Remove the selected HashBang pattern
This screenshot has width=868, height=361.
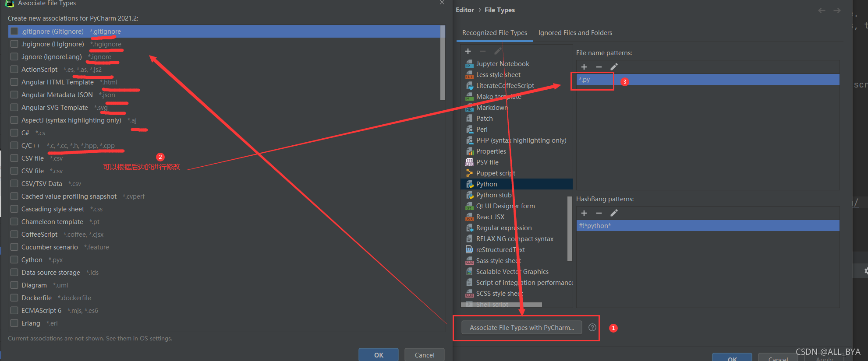(599, 213)
